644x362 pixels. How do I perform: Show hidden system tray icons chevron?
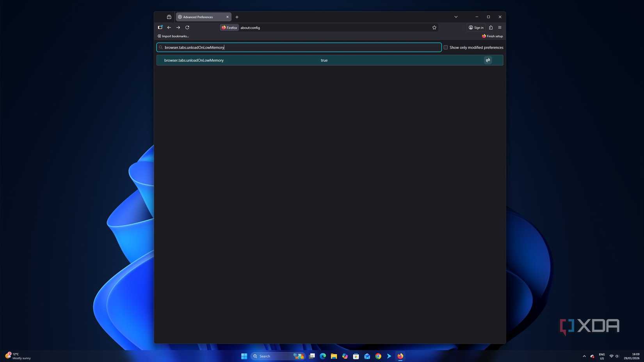584,356
